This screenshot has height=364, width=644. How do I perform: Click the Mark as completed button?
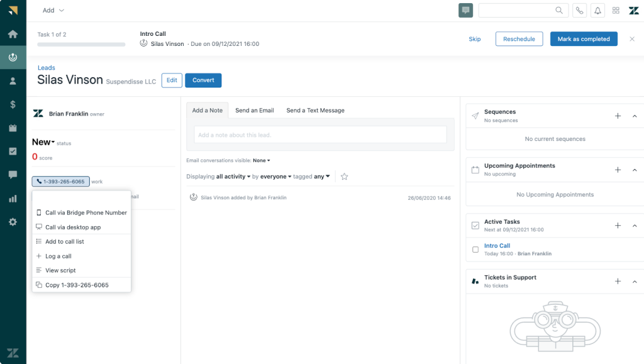pos(584,38)
